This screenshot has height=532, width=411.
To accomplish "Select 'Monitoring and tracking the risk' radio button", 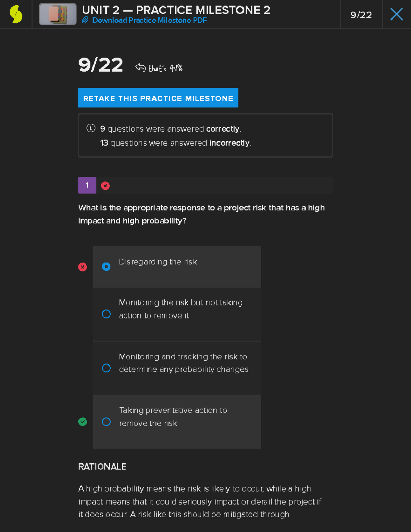I will [106, 368].
